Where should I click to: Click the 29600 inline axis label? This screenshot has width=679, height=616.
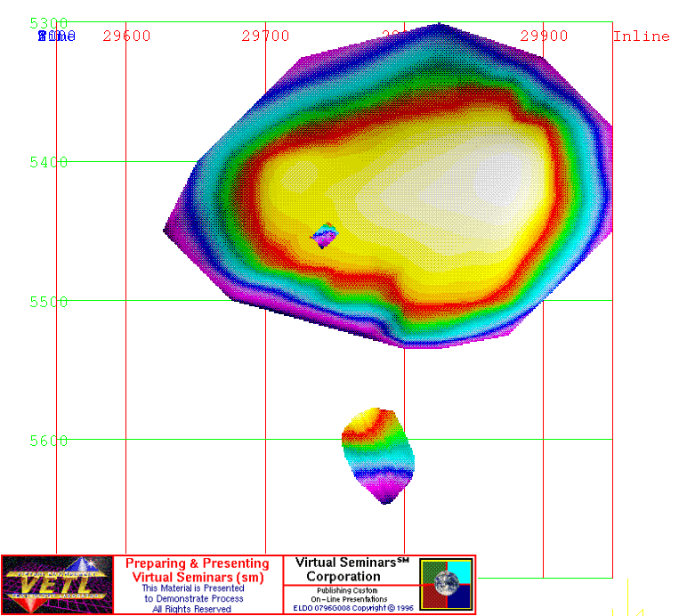pyautogui.click(x=126, y=36)
